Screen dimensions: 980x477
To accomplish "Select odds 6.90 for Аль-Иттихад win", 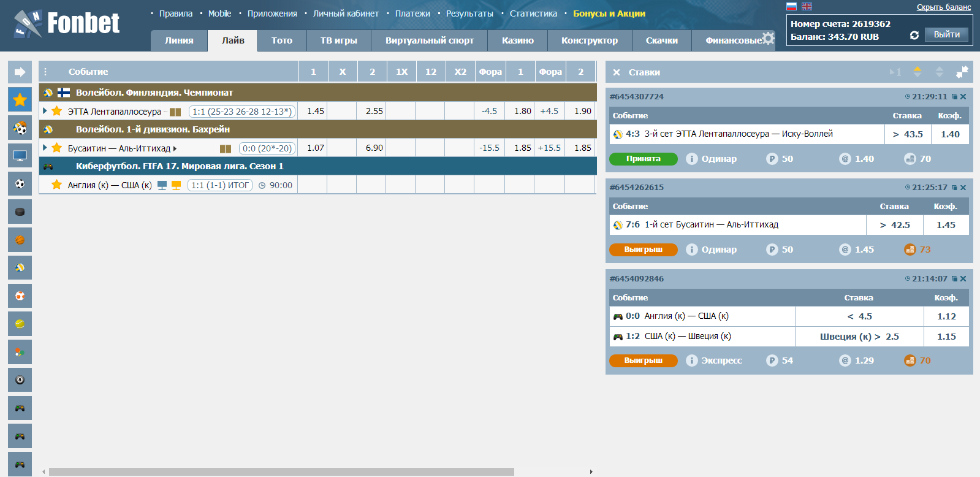I will pos(374,148).
